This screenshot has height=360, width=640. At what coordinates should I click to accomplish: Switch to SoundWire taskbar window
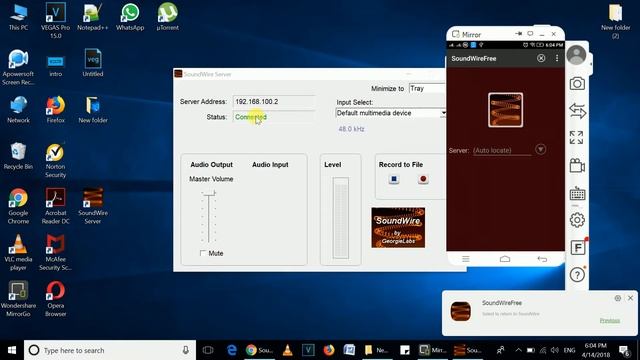[468, 350]
